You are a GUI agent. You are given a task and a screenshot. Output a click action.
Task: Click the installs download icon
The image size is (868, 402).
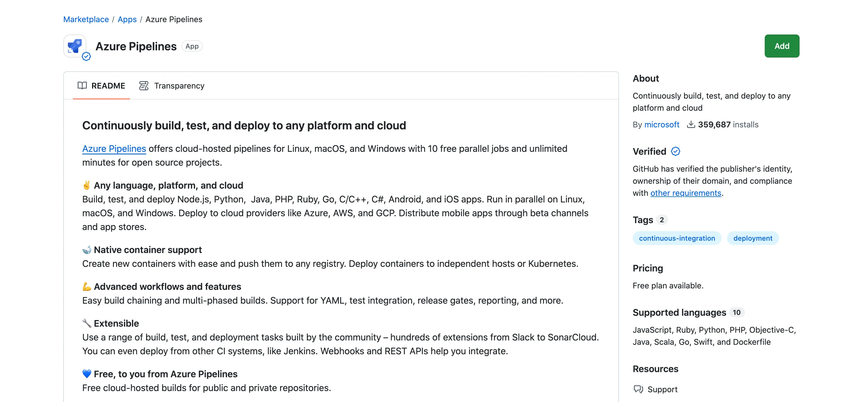(691, 124)
